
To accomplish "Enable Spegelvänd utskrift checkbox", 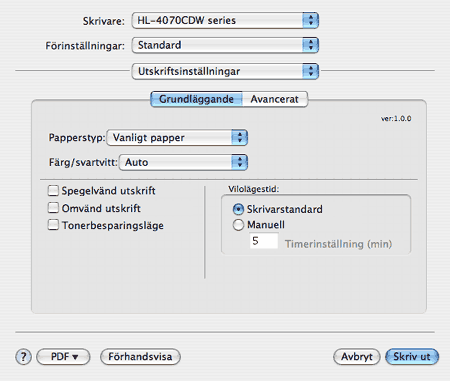I will 53,191.
